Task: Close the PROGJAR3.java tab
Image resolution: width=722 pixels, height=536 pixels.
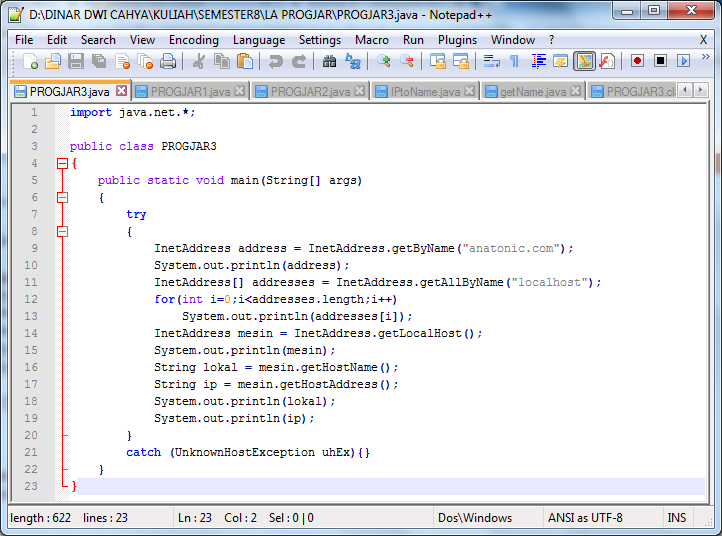Action: coord(121,91)
